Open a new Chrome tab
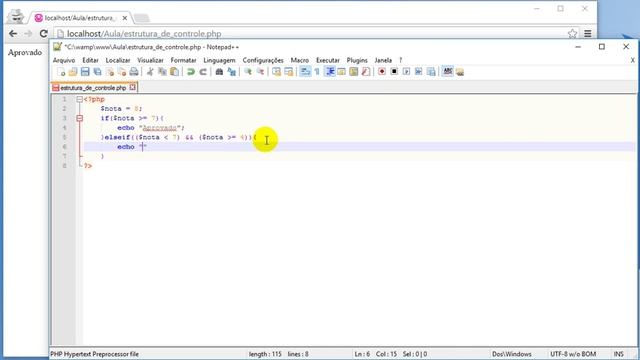 point(142,18)
